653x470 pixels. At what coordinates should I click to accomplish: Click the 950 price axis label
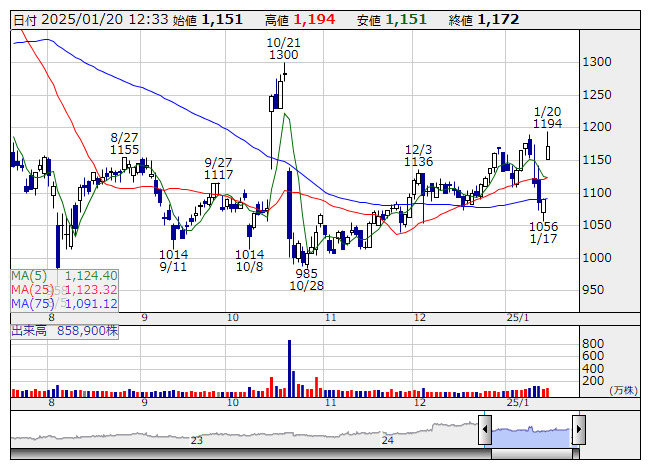click(593, 290)
